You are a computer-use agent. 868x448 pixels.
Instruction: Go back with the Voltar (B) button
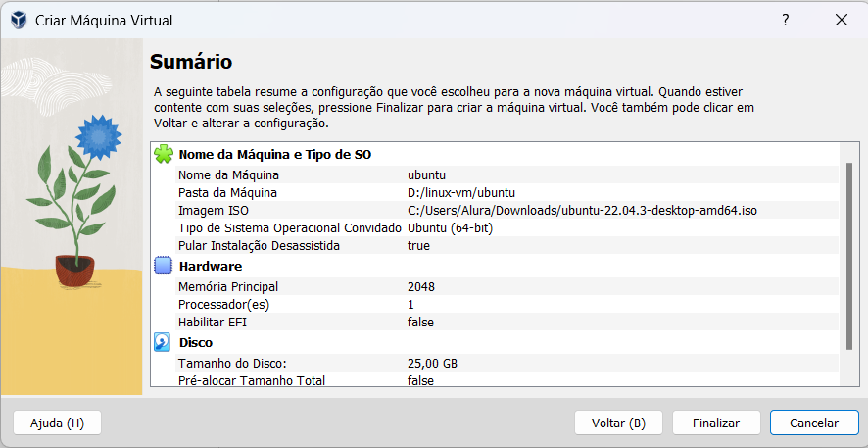click(618, 423)
